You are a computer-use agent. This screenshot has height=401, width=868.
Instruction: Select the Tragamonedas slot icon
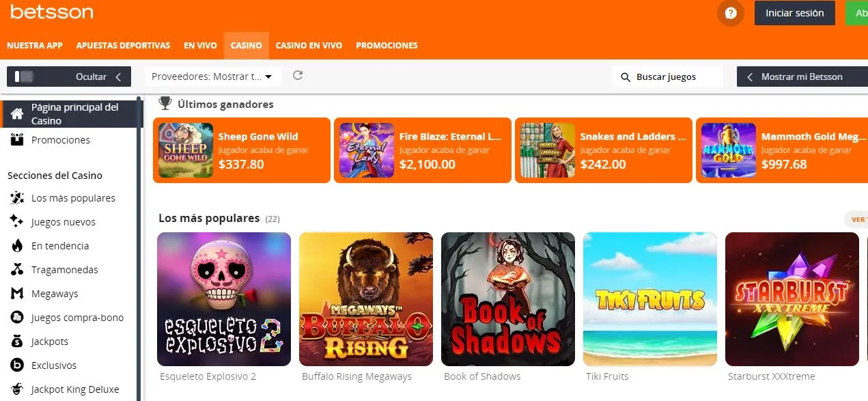click(x=16, y=269)
